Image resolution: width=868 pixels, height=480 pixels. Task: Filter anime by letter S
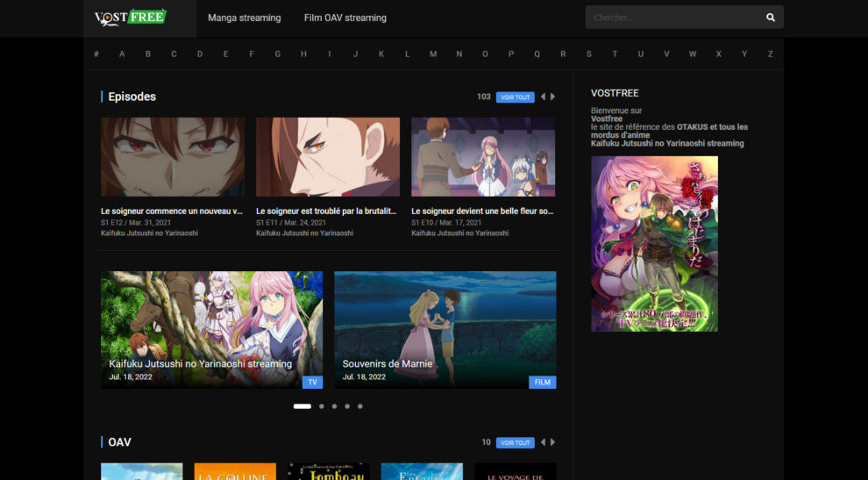click(588, 54)
